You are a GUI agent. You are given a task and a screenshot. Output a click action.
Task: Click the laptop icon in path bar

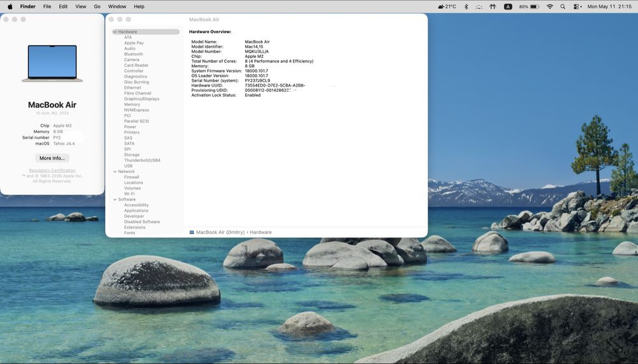[x=191, y=232]
